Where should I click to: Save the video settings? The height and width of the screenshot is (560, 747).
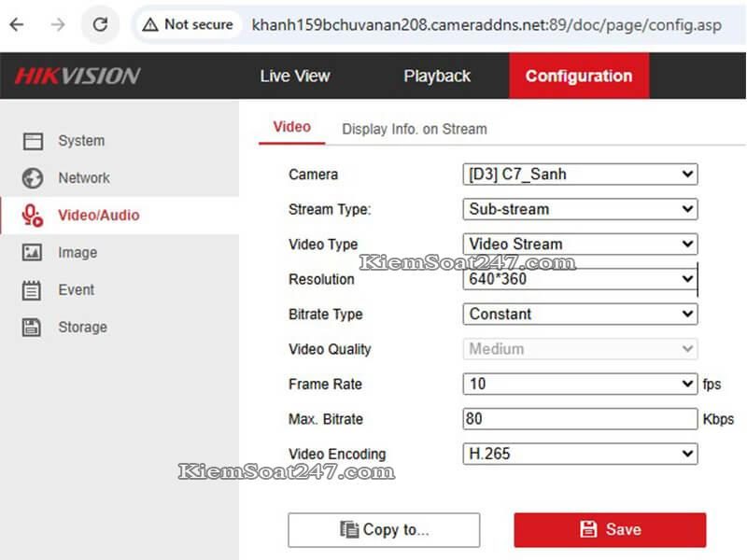[x=610, y=530]
